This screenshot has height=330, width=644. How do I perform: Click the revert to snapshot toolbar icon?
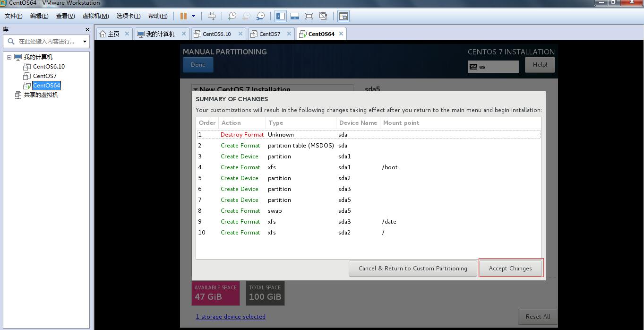pyautogui.click(x=246, y=16)
